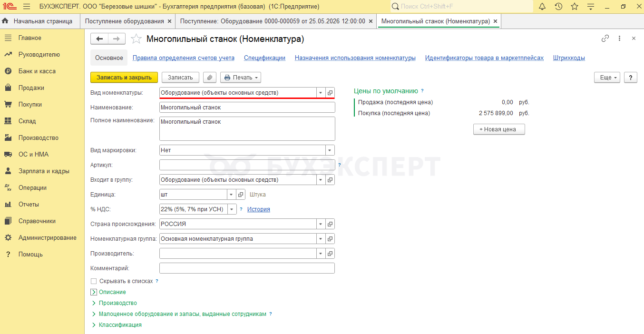Viewport: 644px width, 334px height.
Task: Open Отчеты section in sidebar
Action: click(x=29, y=205)
